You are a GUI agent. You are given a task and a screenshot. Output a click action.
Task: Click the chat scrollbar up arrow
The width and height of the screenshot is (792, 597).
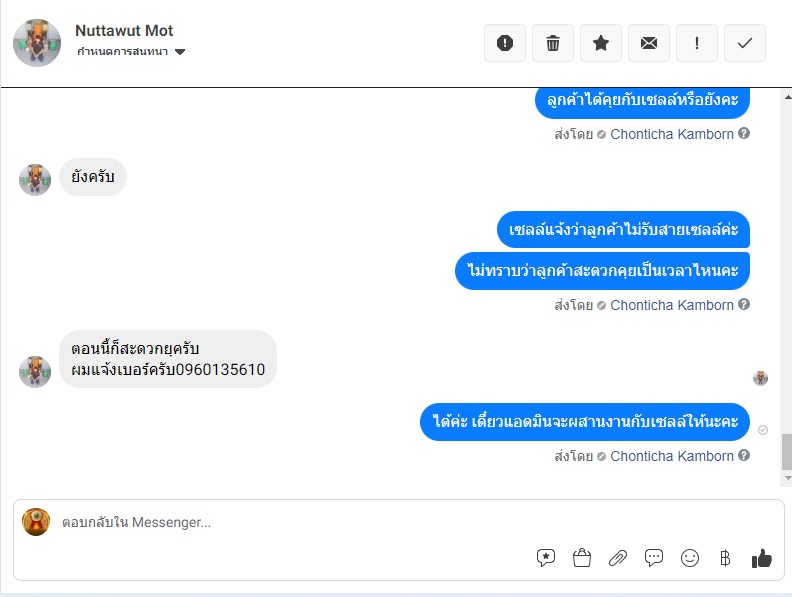click(787, 96)
